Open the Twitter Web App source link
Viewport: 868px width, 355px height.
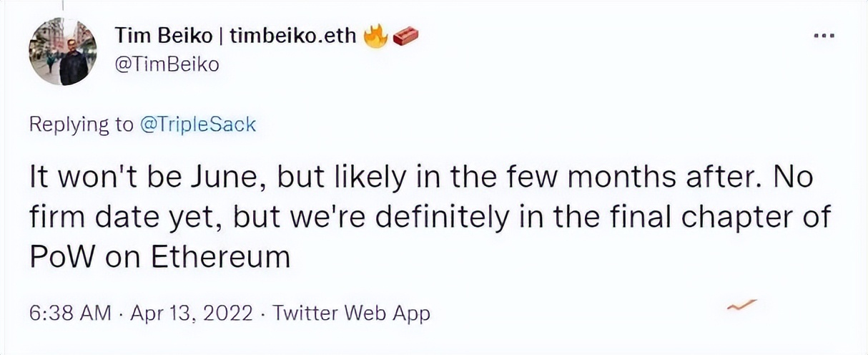pos(352,313)
